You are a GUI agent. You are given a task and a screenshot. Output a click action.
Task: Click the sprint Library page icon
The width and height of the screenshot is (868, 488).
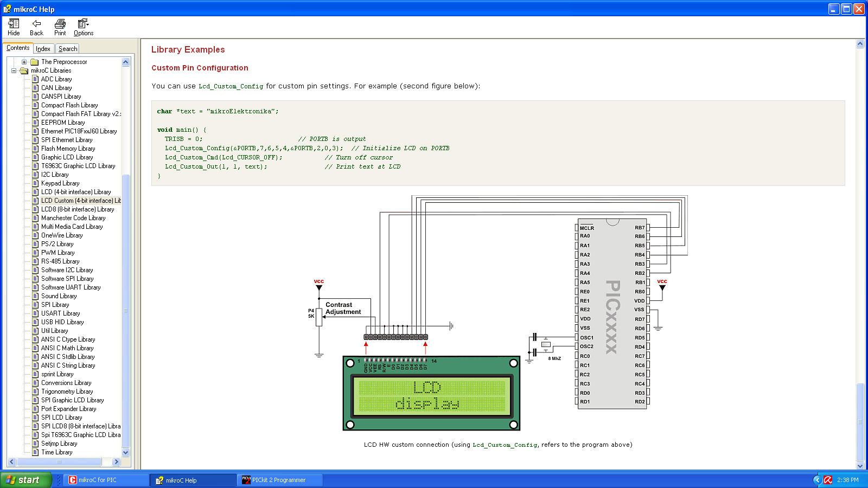(x=35, y=374)
